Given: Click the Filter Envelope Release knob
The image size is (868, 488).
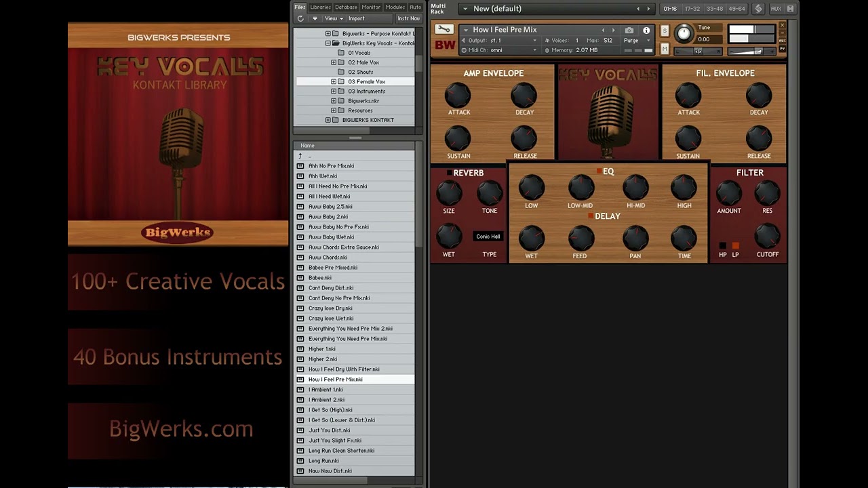Looking at the screenshot, I should 759,139.
